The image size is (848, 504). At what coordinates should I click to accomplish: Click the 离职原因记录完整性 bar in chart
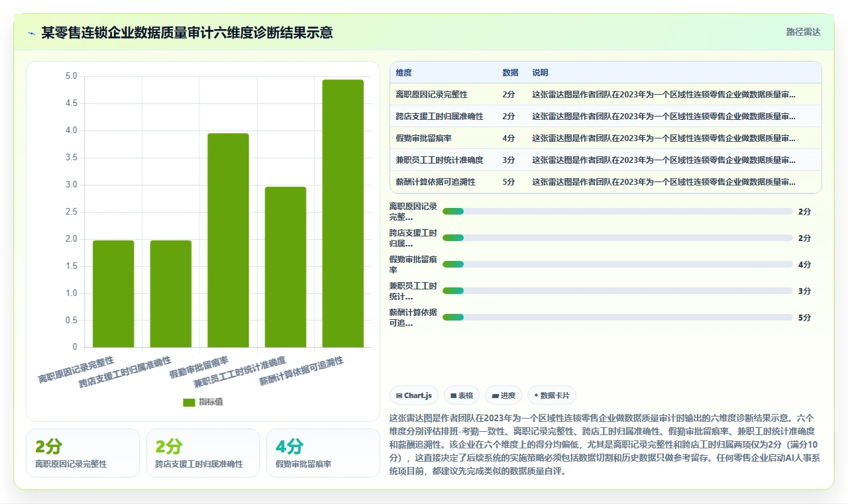(x=113, y=293)
